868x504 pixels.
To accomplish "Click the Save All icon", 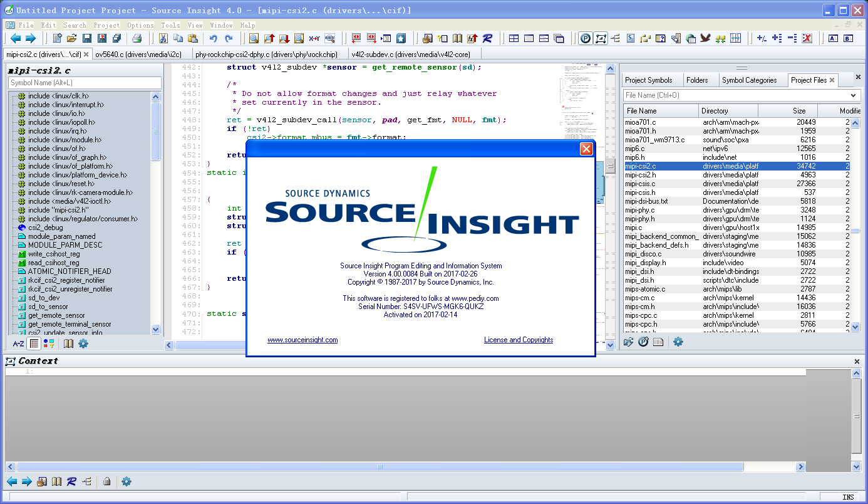I will pyautogui.click(x=117, y=38).
